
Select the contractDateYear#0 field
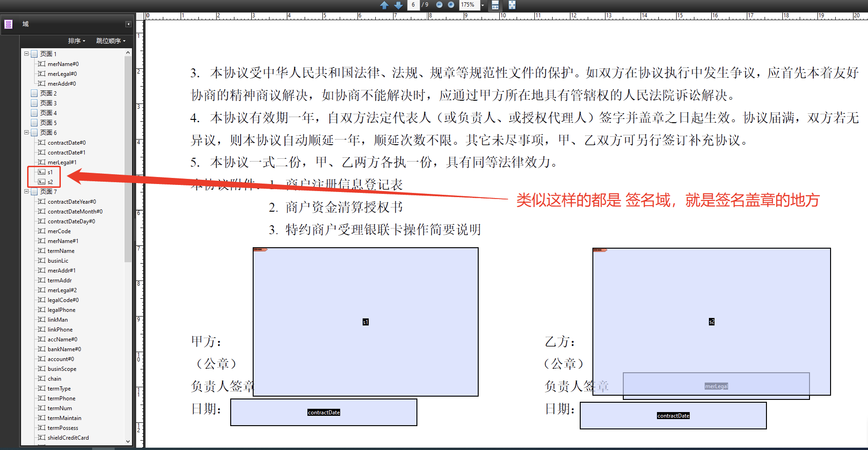pos(72,202)
